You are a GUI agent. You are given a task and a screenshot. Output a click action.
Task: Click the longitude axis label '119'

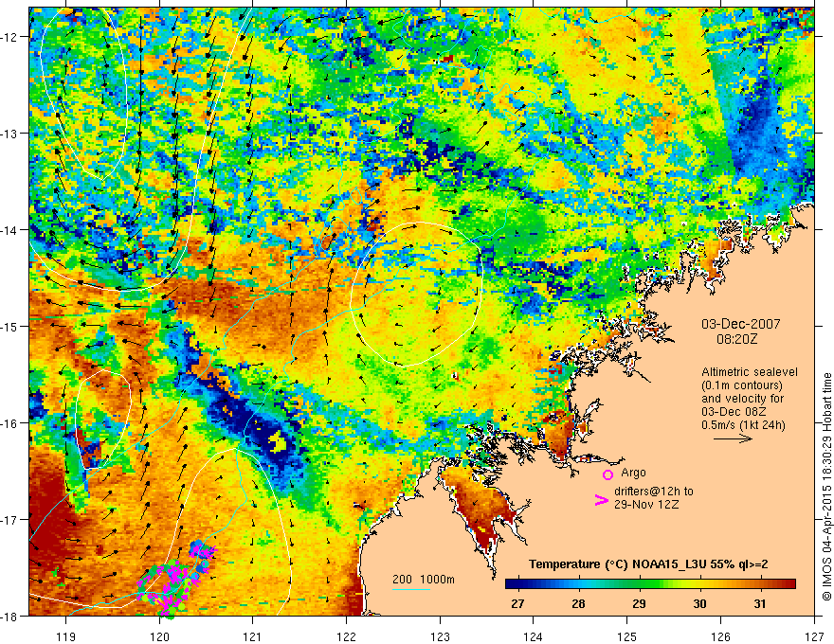point(66,636)
